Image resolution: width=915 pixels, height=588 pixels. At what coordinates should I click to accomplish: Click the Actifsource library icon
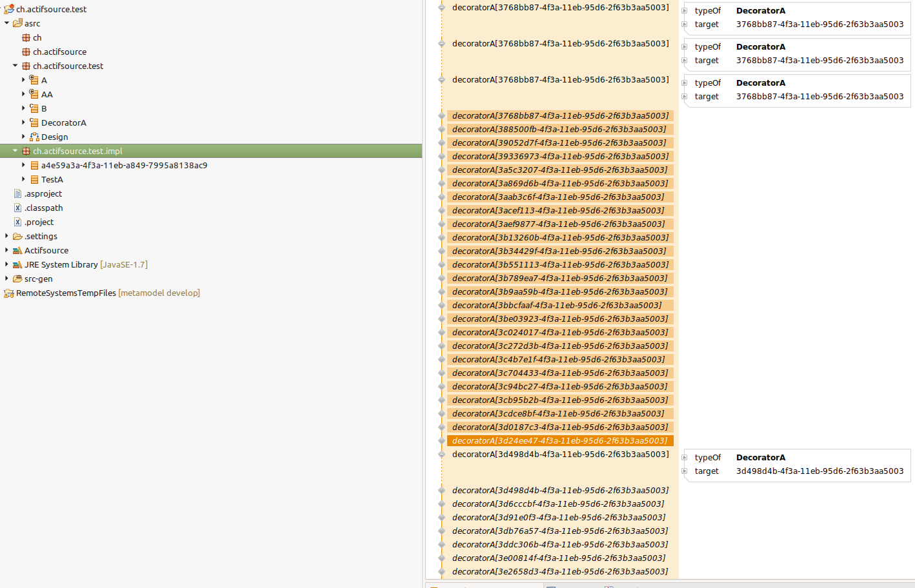tap(18, 250)
